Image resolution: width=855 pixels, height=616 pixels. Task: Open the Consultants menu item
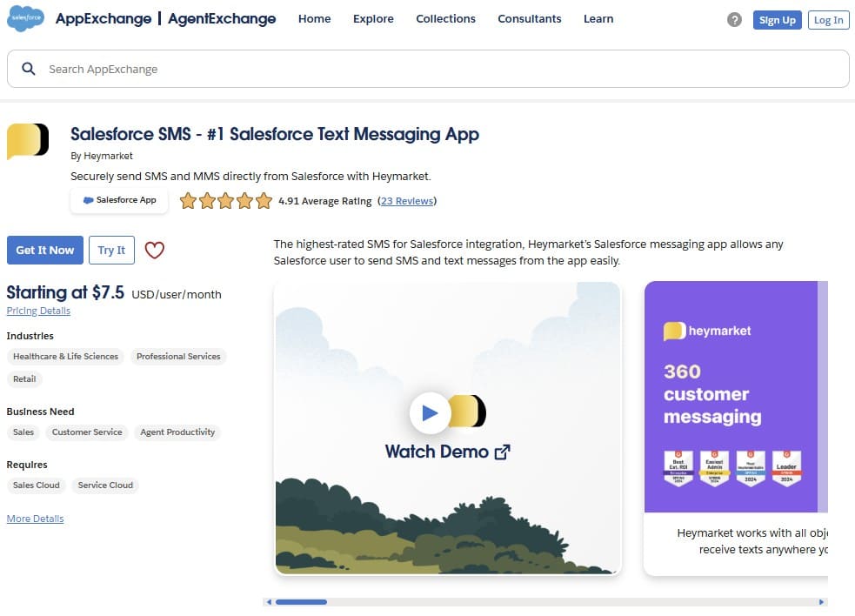click(x=529, y=18)
